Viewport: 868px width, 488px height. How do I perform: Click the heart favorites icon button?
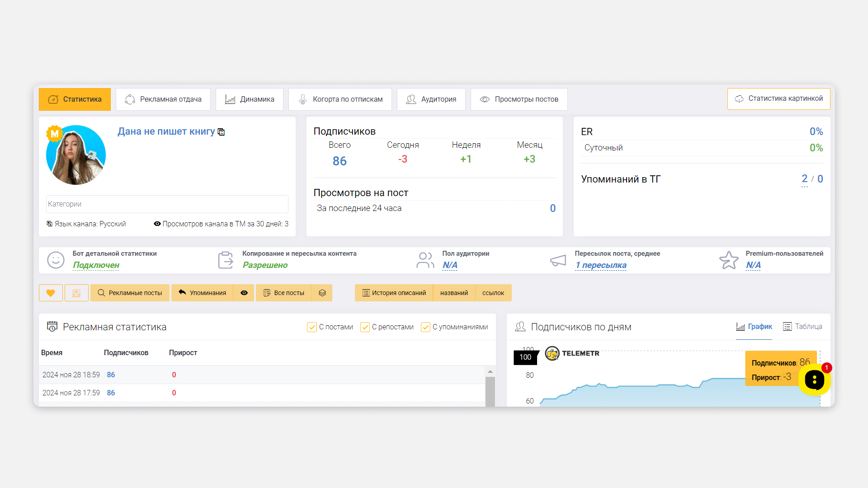(51, 293)
